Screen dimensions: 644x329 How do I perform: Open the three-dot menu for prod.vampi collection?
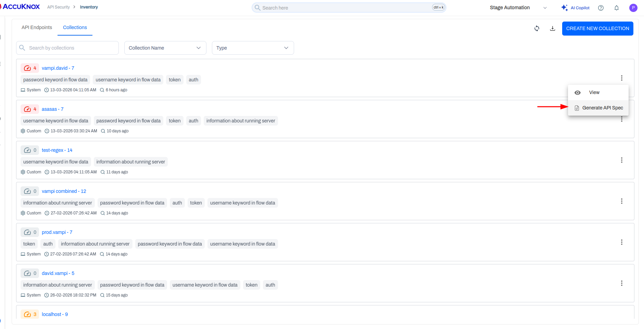click(622, 242)
